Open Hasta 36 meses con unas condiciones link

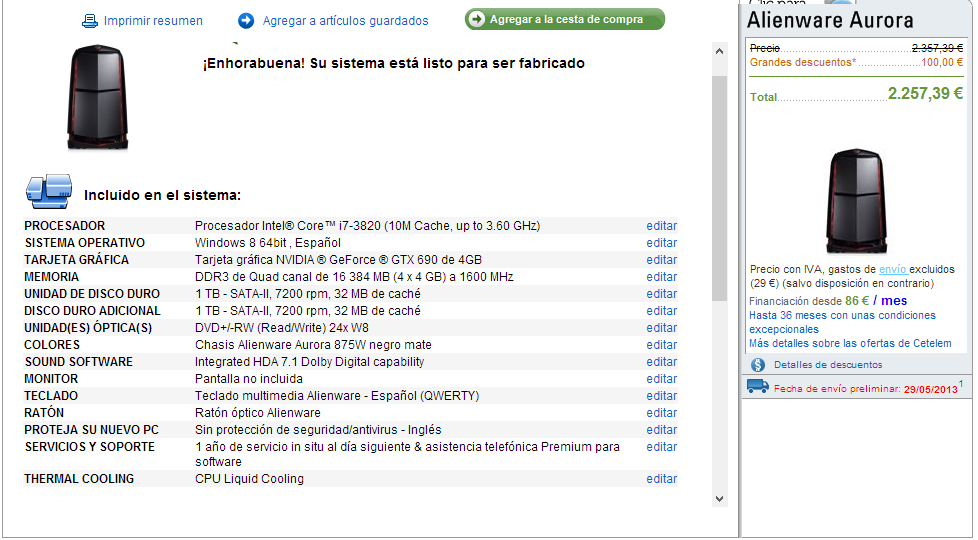tap(842, 322)
